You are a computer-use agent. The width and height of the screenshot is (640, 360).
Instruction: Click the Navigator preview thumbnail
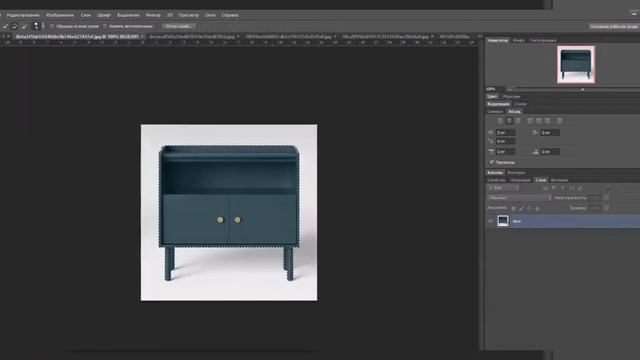tap(576, 64)
